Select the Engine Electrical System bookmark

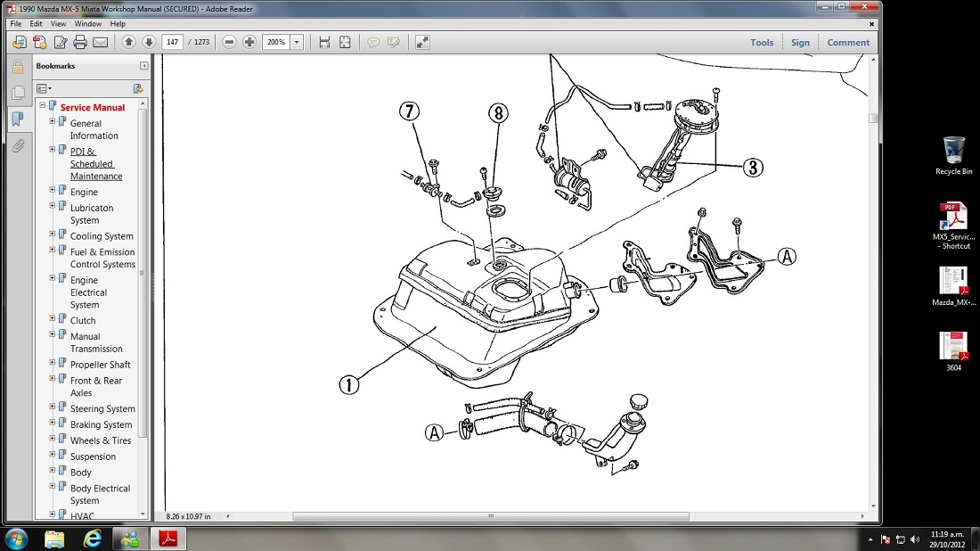pyautogui.click(x=89, y=292)
